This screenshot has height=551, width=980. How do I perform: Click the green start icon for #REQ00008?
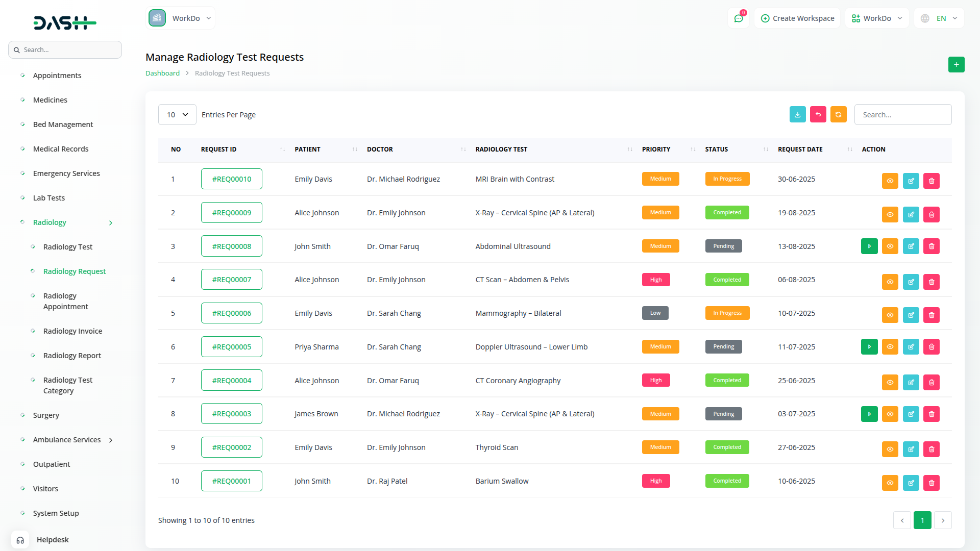point(869,246)
